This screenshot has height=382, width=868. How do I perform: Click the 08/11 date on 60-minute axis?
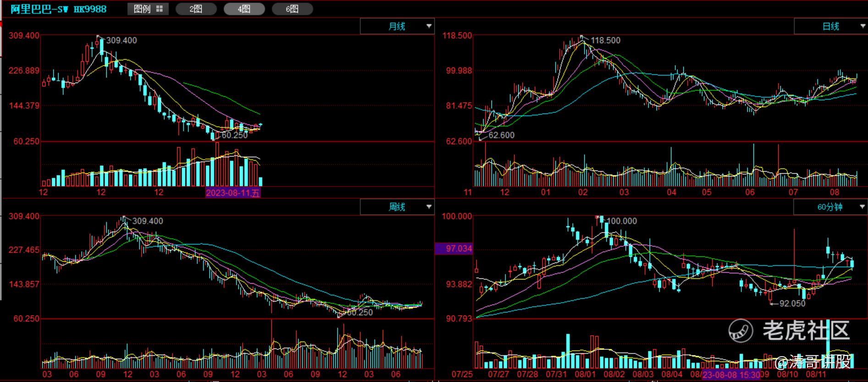[816, 374]
